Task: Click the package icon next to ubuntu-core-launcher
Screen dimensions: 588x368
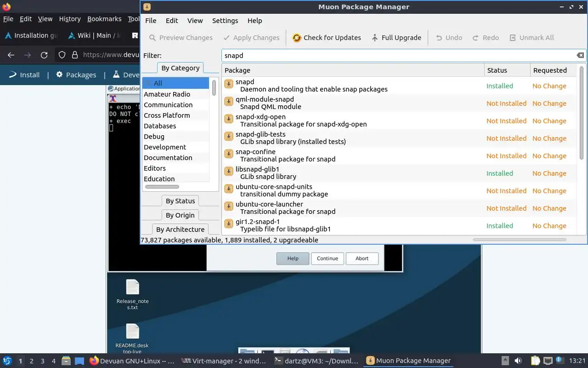Action: click(x=228, y=206)
